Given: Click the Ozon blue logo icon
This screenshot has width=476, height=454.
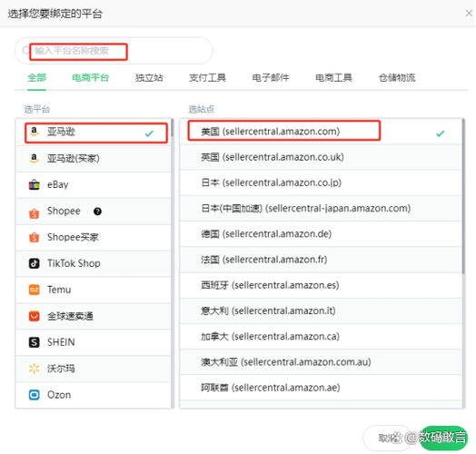Looking at the screenshot, I should pyautogui.click(x=34, y=395).
